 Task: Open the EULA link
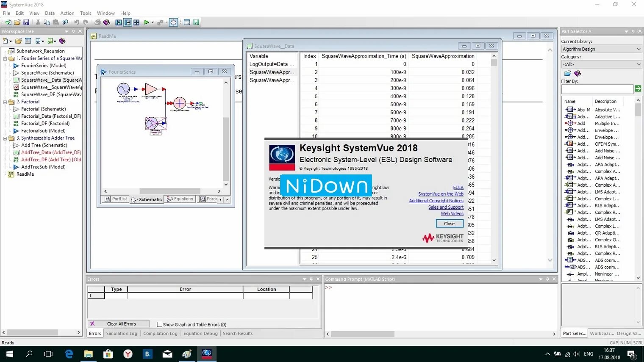tap(458, 188)
